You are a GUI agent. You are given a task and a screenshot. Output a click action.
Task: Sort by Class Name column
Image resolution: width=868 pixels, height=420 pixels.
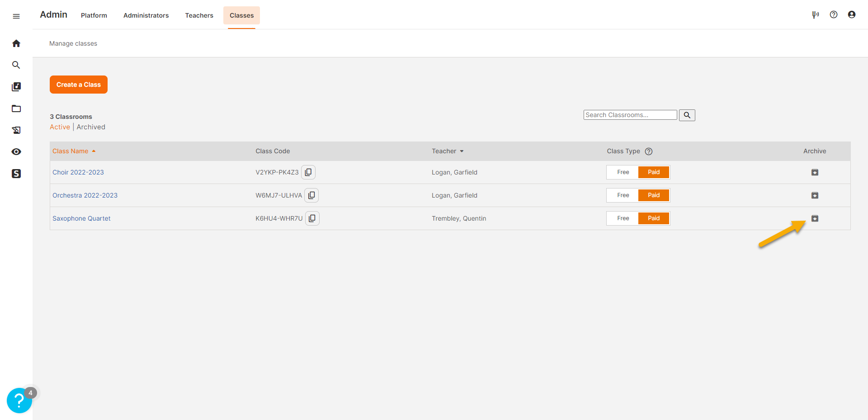pyautogui.click(x=74, y=151)
